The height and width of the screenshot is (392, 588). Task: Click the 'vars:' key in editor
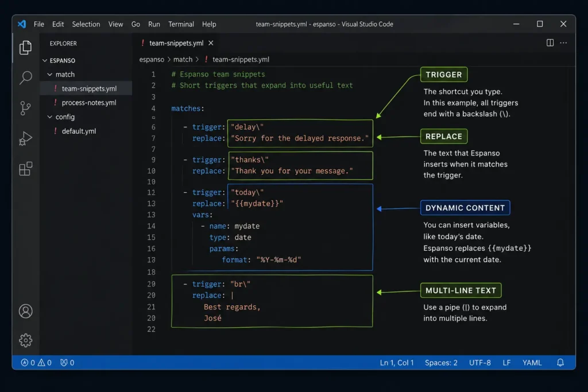pyautogui.click(x=203, y=215)
